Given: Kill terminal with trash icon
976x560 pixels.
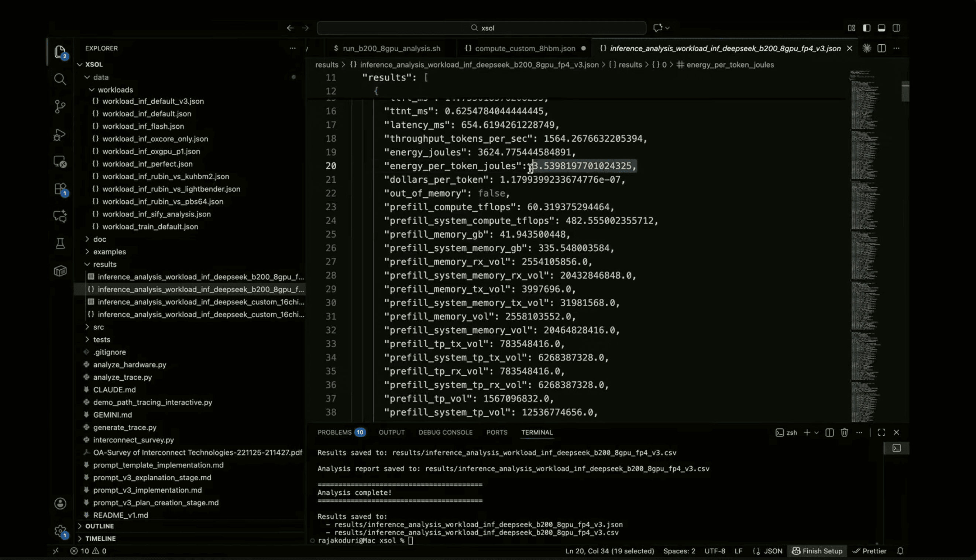Looking at the screenshot, I should click(x=844, y=432).
